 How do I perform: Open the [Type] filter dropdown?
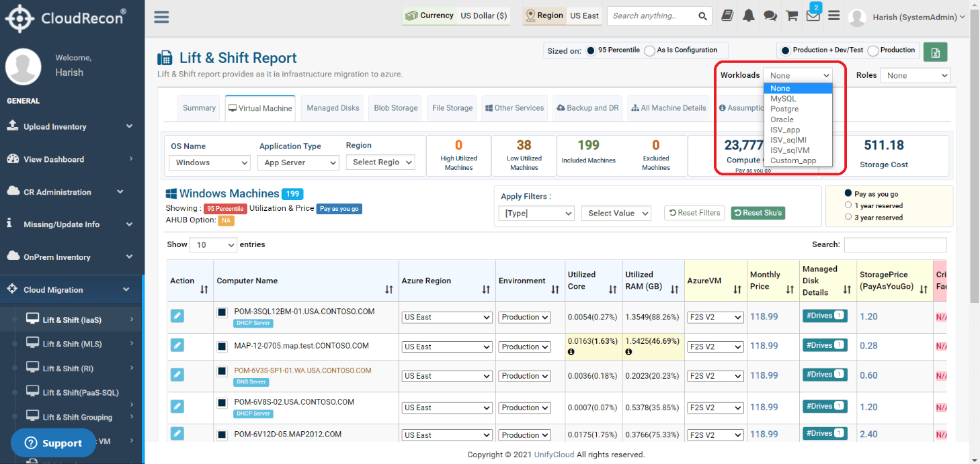coord(536,214)
